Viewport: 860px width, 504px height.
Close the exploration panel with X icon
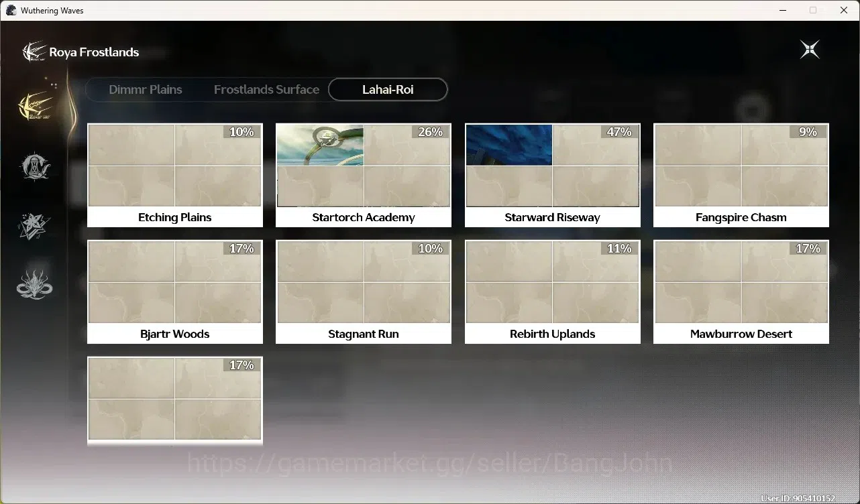[810, 50]
